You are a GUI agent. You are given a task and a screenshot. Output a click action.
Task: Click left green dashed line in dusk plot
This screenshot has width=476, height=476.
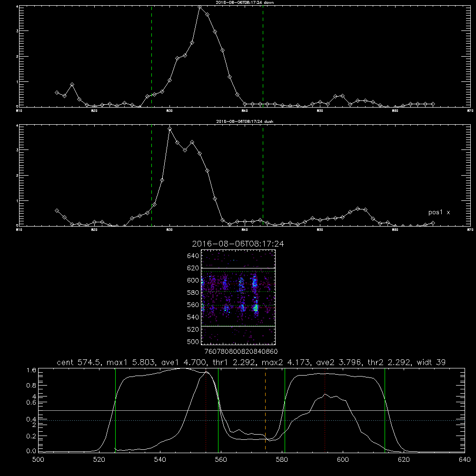pos(151,176)
